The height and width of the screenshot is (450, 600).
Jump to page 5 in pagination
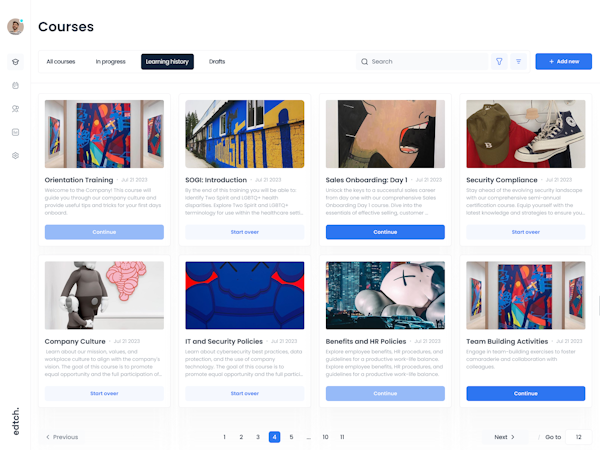point(291,437)
